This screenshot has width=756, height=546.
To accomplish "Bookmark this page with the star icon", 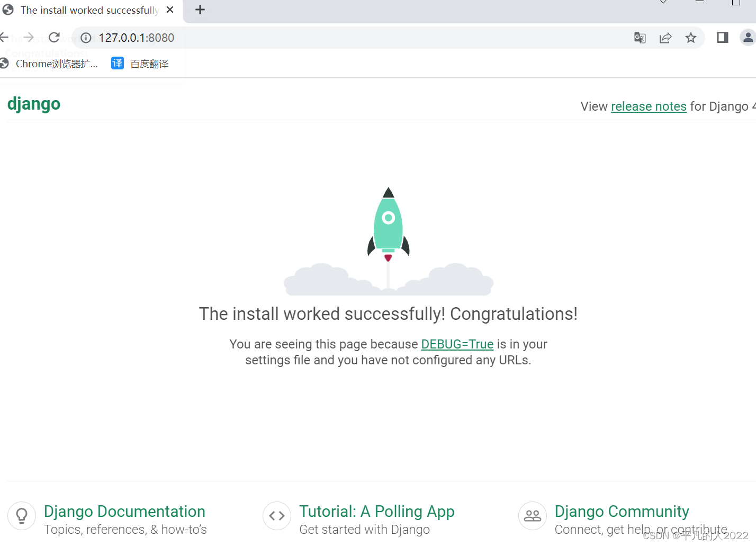I will point(691,38).
